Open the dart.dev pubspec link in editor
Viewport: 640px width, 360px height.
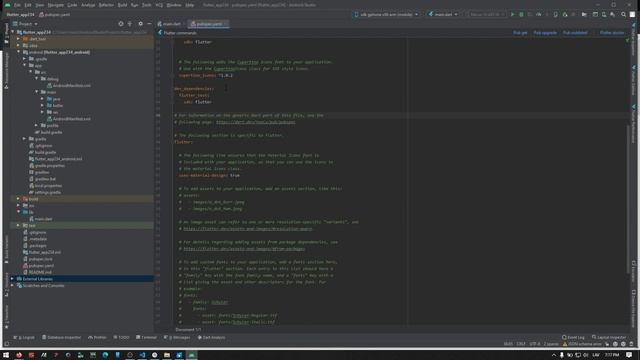(x=256, y=122)
